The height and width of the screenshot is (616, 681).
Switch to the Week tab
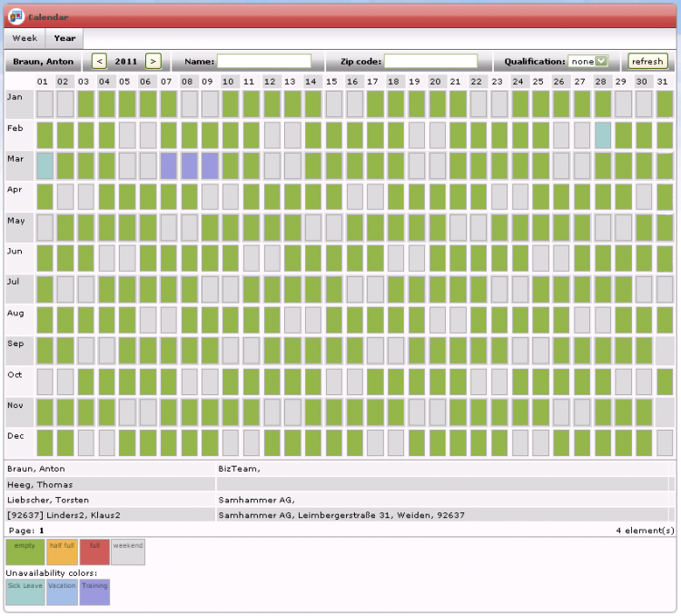point(25,38)
